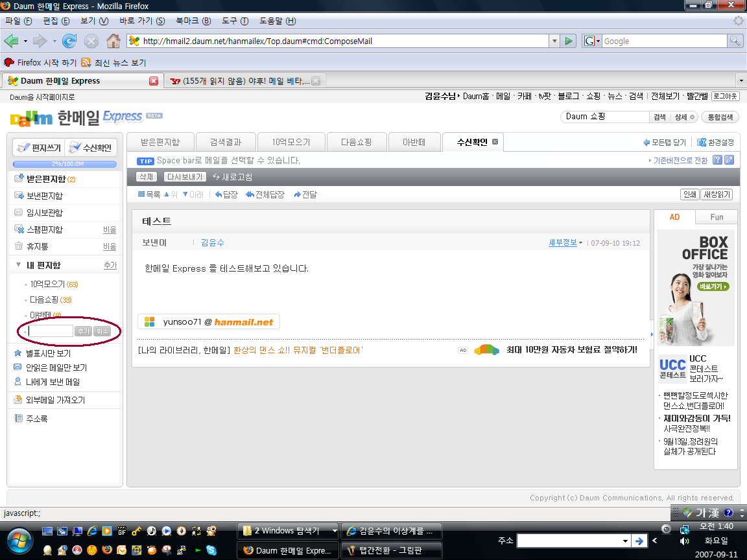The image size is (747, 560).
Task: Switch to the 검색결과 tab
Action: (226, 142)
